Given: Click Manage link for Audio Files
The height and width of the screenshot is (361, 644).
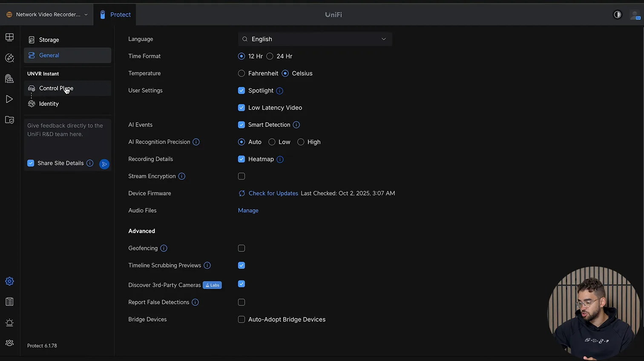Looking at the screenshot, I should tap(248, 211).
